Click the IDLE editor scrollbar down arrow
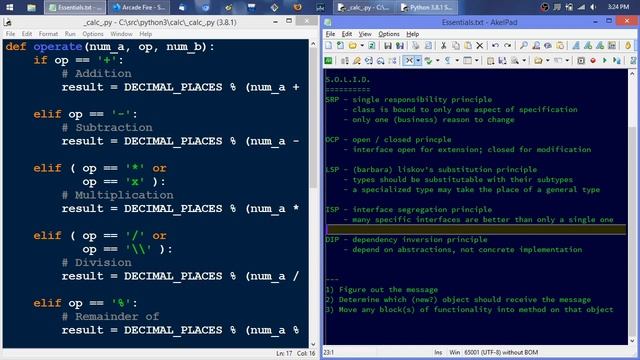The image size is (640, 360). (x=313, y=344)
